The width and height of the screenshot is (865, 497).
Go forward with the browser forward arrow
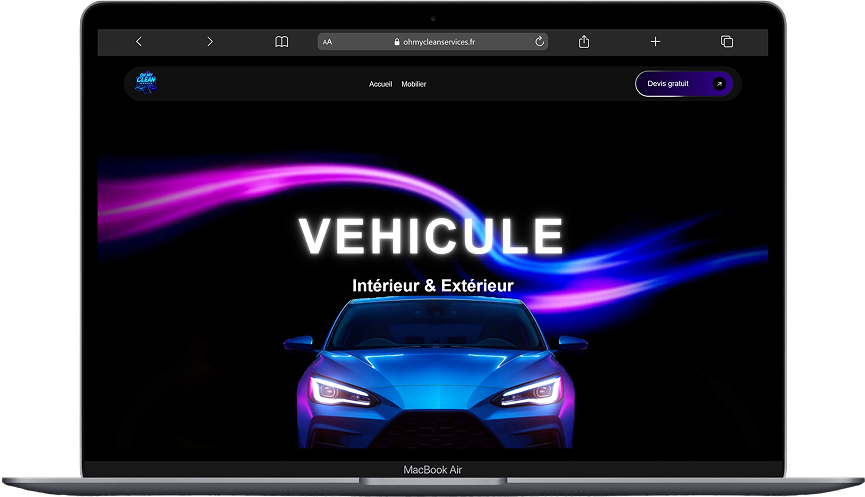tap(210, 41)
